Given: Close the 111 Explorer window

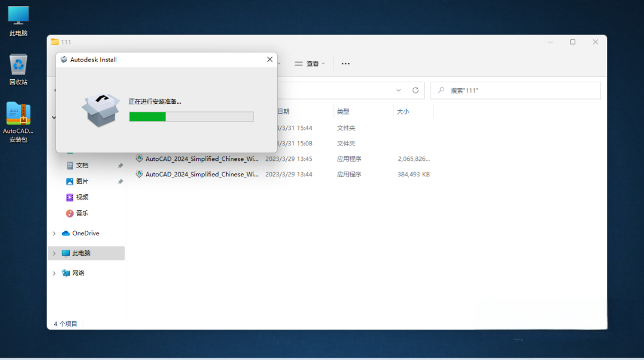Looking at the screenshot, I should click(x=595, y=42).
